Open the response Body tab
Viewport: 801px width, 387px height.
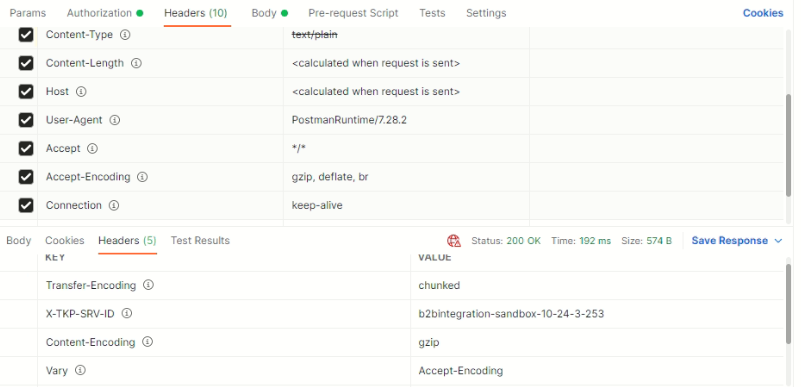pyautogui.click(x=19, y=240)
